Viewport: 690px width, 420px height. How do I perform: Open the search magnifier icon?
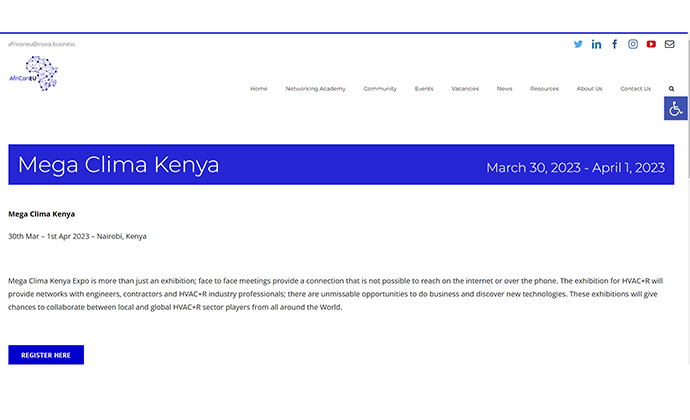(671, 89)
